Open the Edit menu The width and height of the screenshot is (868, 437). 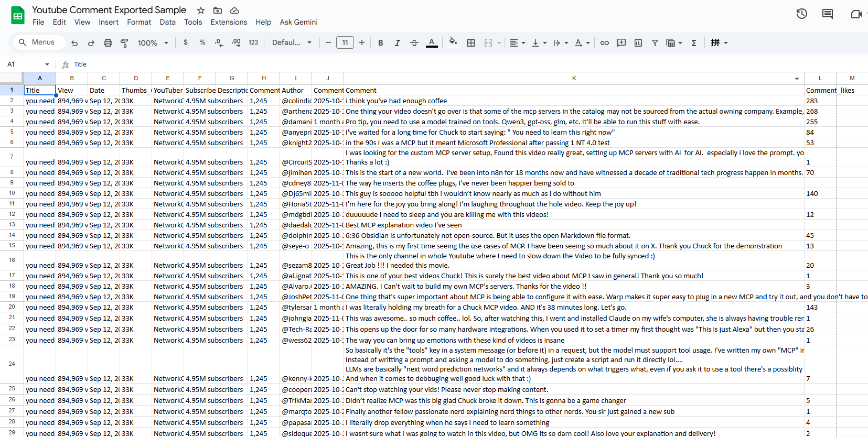pos(59,22)
